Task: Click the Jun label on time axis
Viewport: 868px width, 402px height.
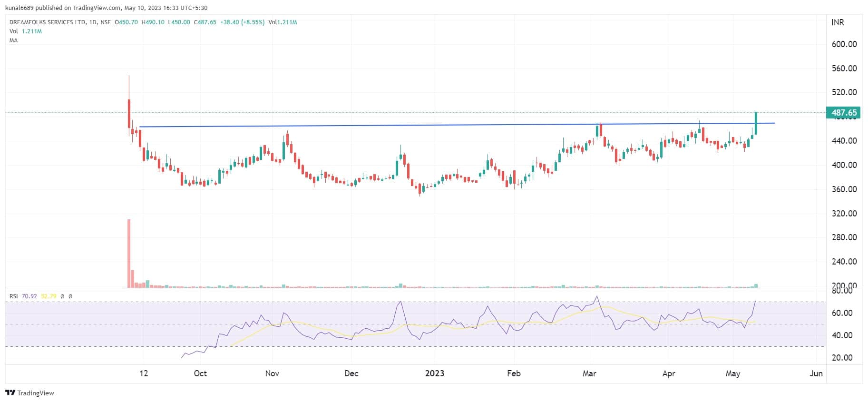Action: [x=816, y=373]
